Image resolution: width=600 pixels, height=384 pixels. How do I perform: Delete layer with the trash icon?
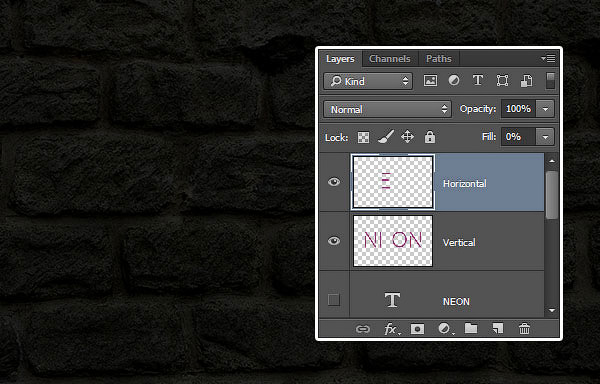pyautogui.click(x=524, y=329)
